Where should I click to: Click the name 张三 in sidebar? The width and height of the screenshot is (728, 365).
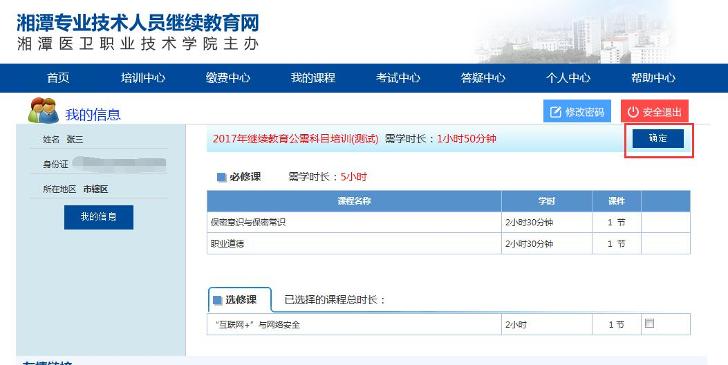75,139
